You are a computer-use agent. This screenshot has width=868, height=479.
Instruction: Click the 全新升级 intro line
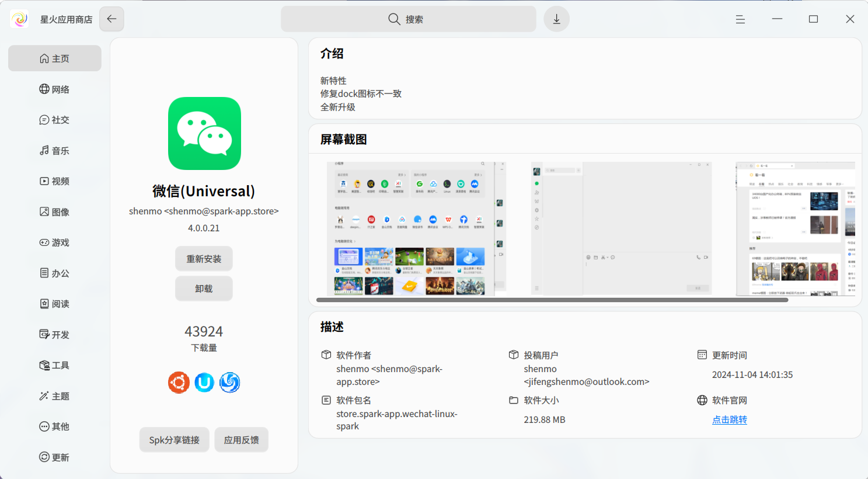338,107
